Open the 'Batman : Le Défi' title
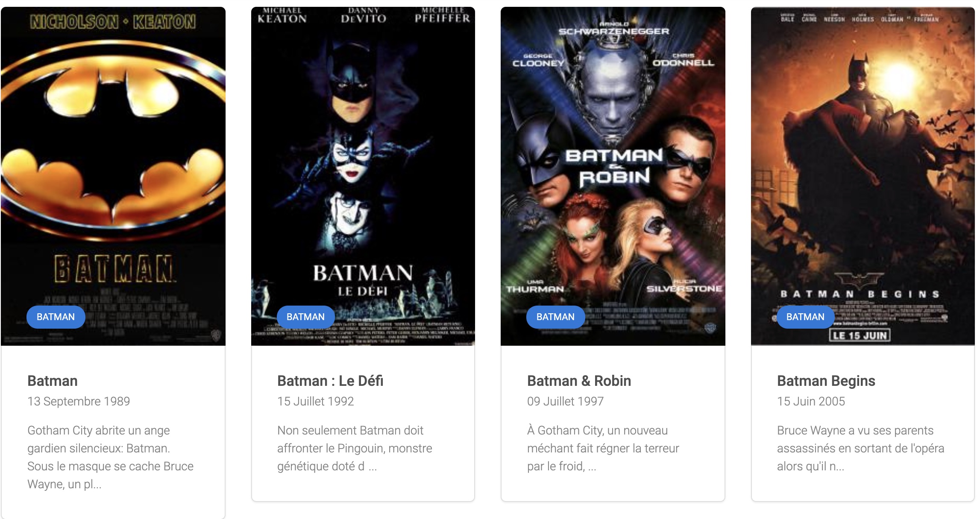 point(330,381)
